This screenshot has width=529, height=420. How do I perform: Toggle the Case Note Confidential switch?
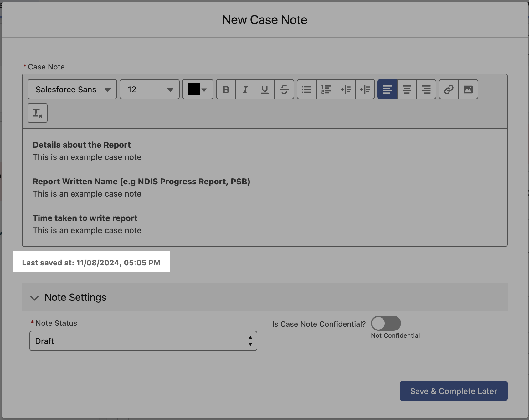pyautogui.click(x=386, y=323)
